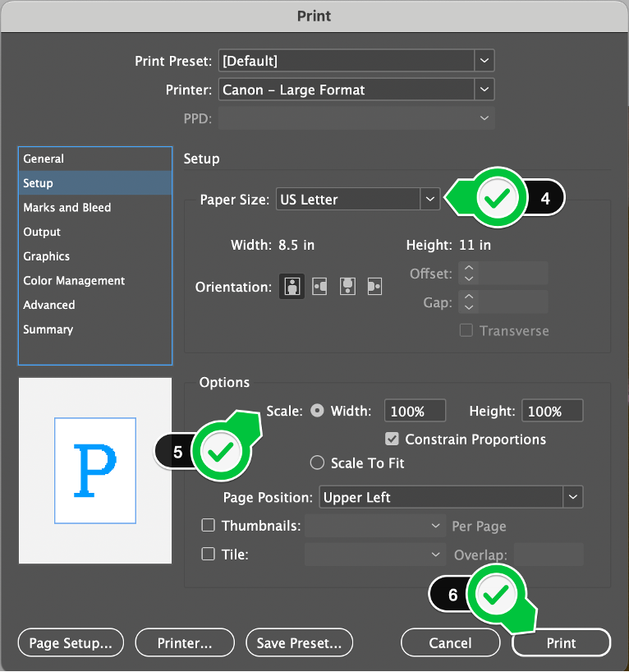Image resolution: width=629 pixels, height=672 pixels.
Task: Click the Page Setup... button
Action: [71, 642]
